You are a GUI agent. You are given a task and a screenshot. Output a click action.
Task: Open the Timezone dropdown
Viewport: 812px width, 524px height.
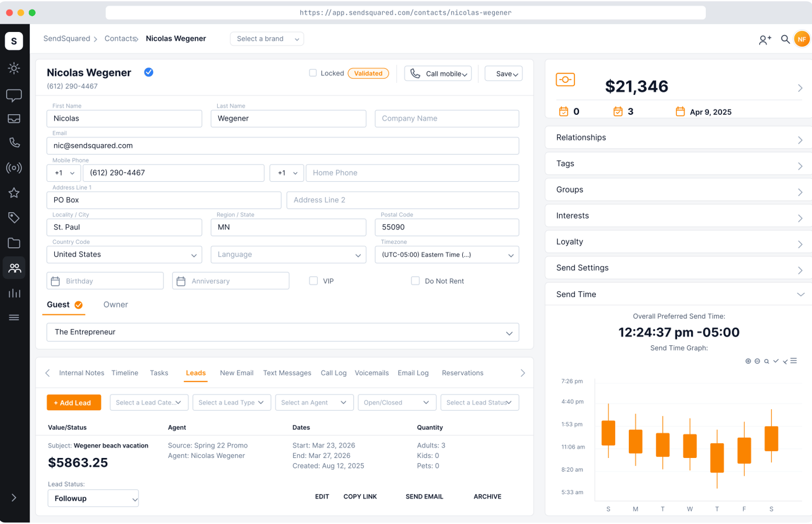click(x=447, y=254)
